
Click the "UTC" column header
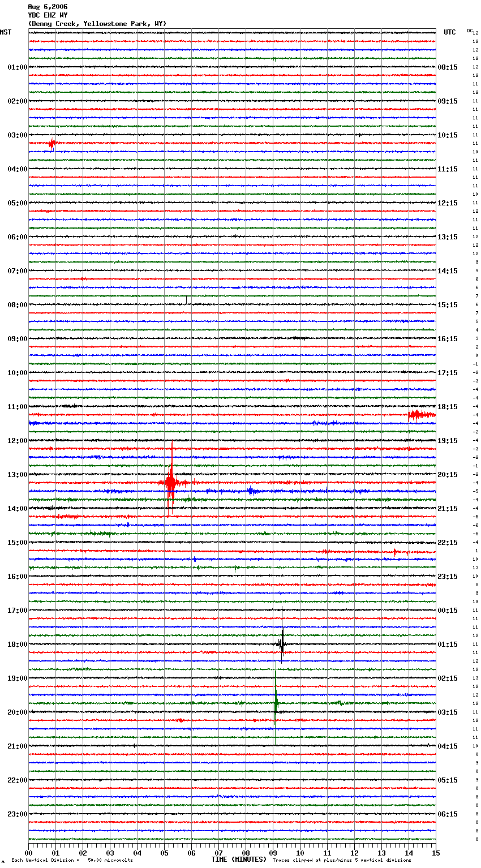coord(450,32)
